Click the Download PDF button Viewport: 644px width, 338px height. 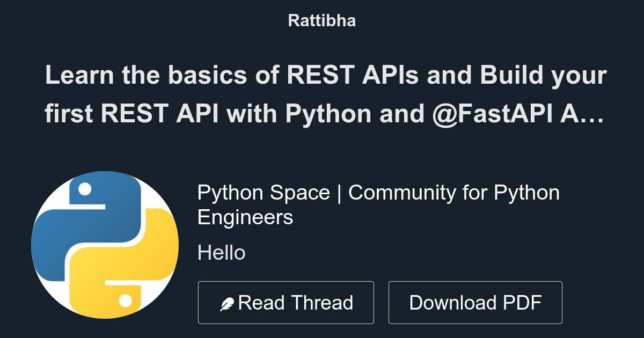[x=475, y=302]
